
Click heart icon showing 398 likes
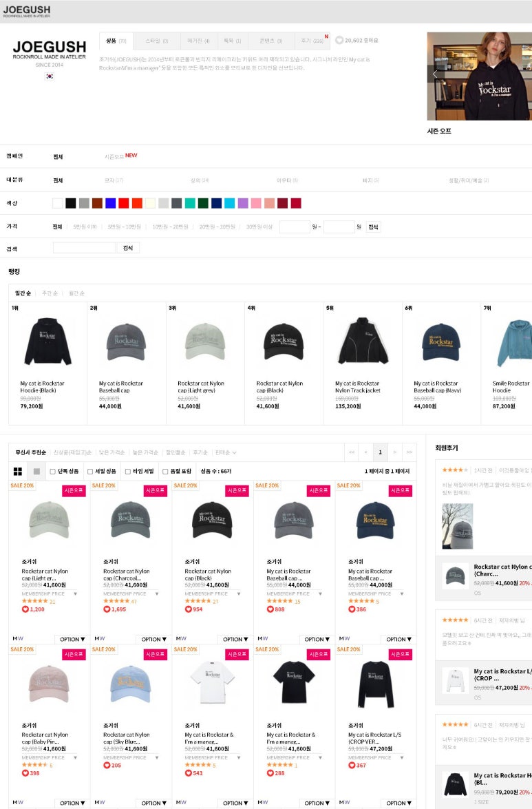[25, 773]
